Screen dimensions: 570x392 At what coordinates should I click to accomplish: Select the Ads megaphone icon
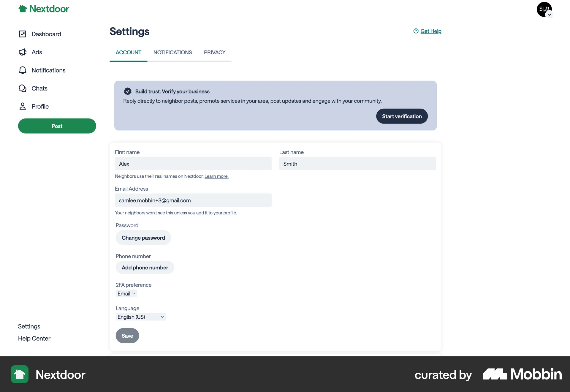click(22, 52)
